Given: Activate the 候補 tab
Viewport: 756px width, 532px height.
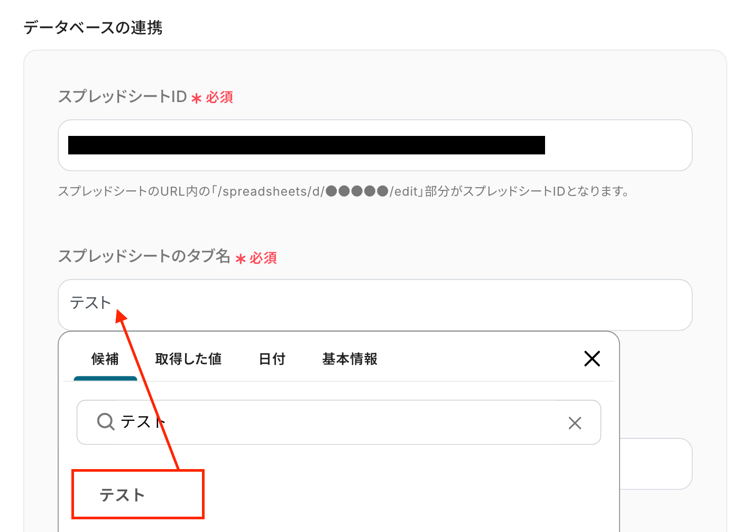Looking at the screenshot, I should tap(105, 359).
